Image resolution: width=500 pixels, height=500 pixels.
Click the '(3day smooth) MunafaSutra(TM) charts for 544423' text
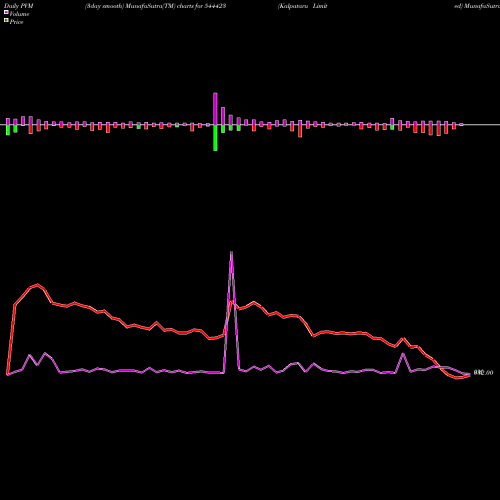(155, 6)
